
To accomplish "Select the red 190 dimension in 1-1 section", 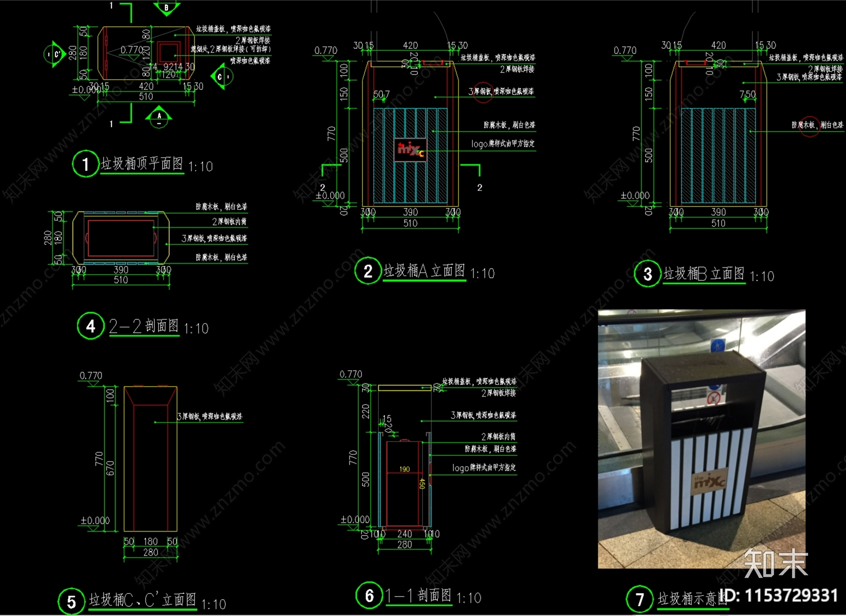I will pyautogui.click(x=404, y=469).
